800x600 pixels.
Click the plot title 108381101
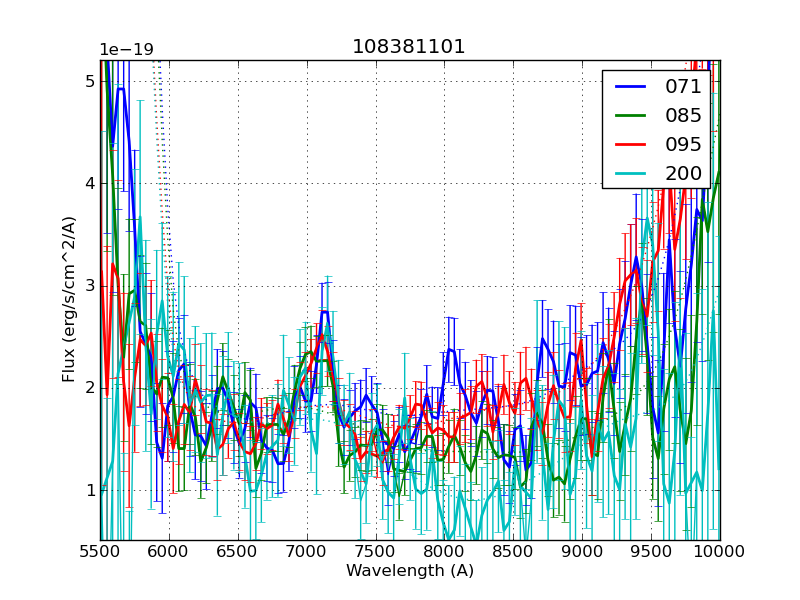pyautogui.click(x=409, y=47)
